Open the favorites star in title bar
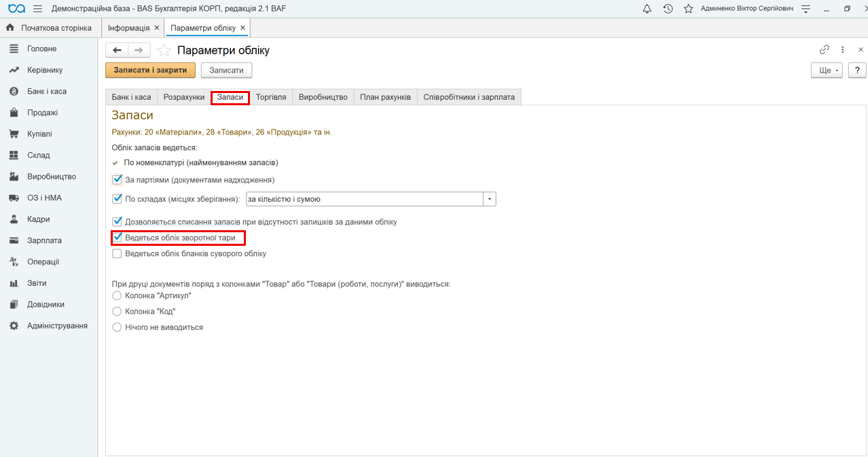The height and width of the screenshot is (457, 868). [689, 9]
